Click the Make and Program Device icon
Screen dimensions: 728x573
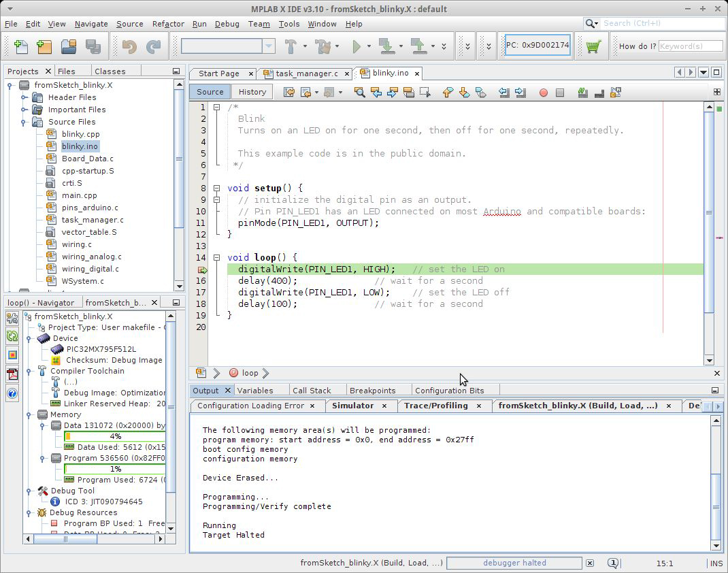coord(386,46)
